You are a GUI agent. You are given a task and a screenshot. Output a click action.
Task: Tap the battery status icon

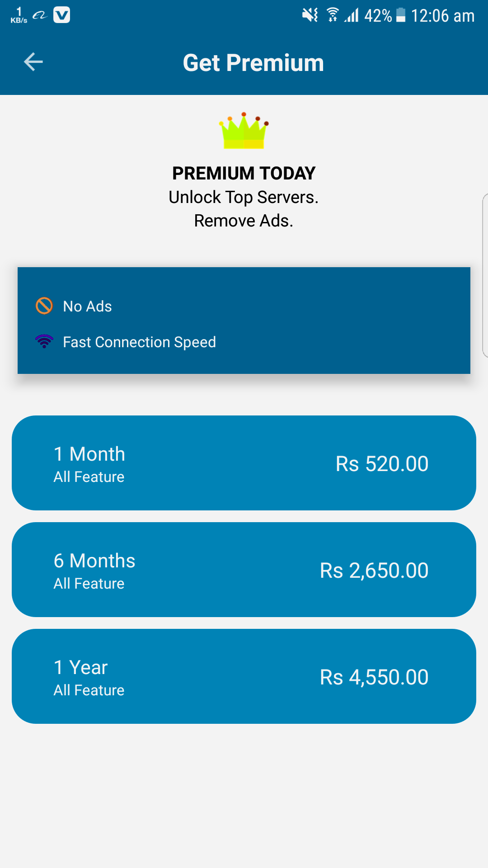tap(401, 15)
